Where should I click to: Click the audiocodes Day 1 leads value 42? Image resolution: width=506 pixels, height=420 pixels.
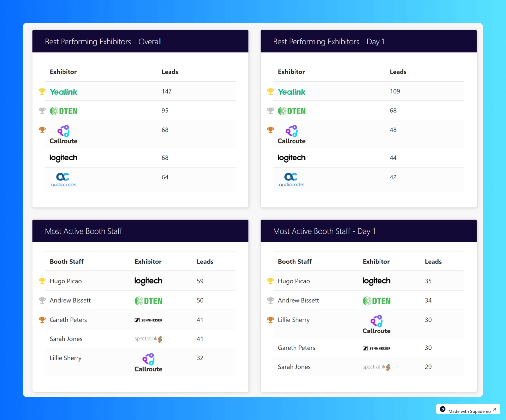(x=393, y=177)
